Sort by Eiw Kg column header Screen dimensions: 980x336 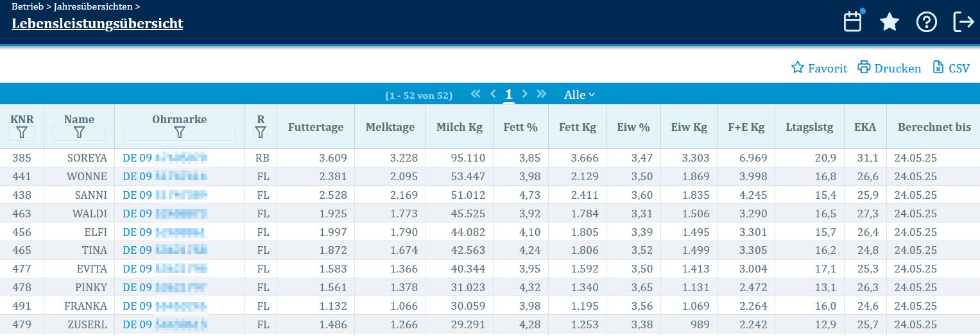(689, 127)
